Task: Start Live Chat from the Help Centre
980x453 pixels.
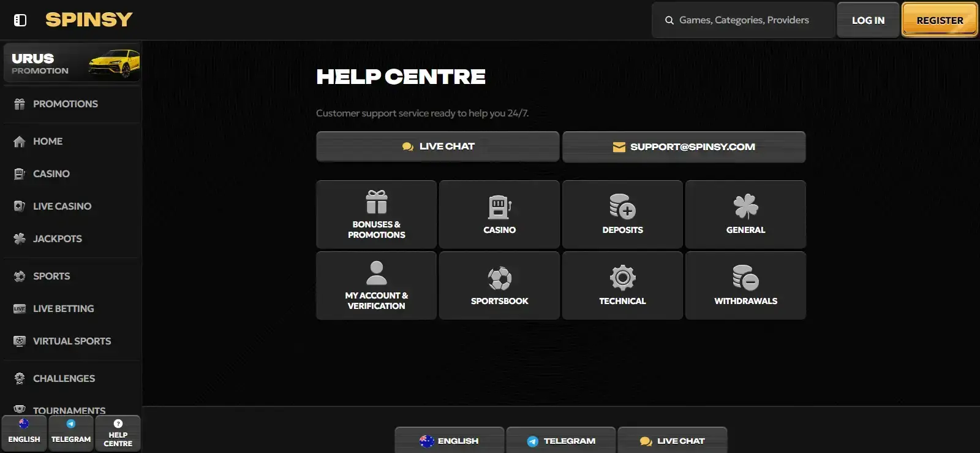Action: coord(438,147)
